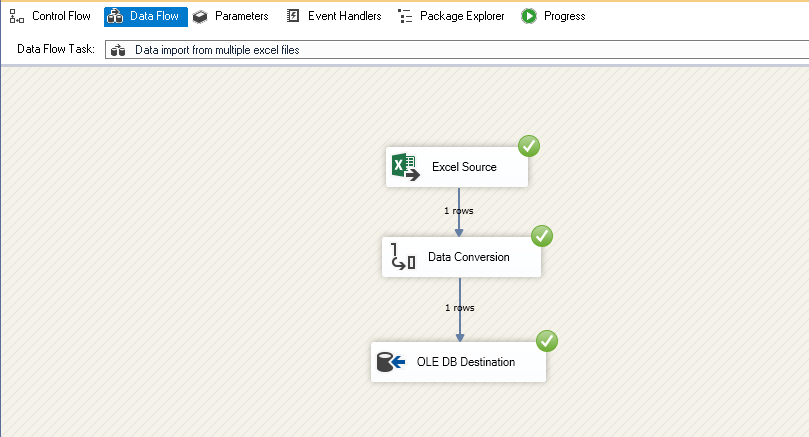Click the Progress tab play icon
This screenshot has height=437, width=809.
pyautogui.click(x=529, y=16)
